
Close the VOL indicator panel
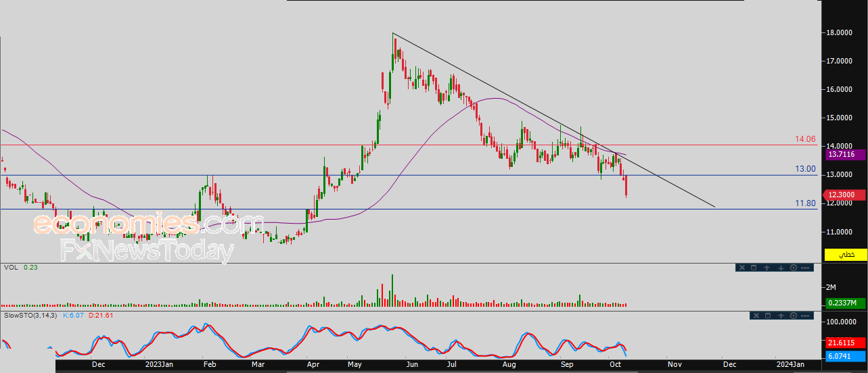[x=742, y=268]
